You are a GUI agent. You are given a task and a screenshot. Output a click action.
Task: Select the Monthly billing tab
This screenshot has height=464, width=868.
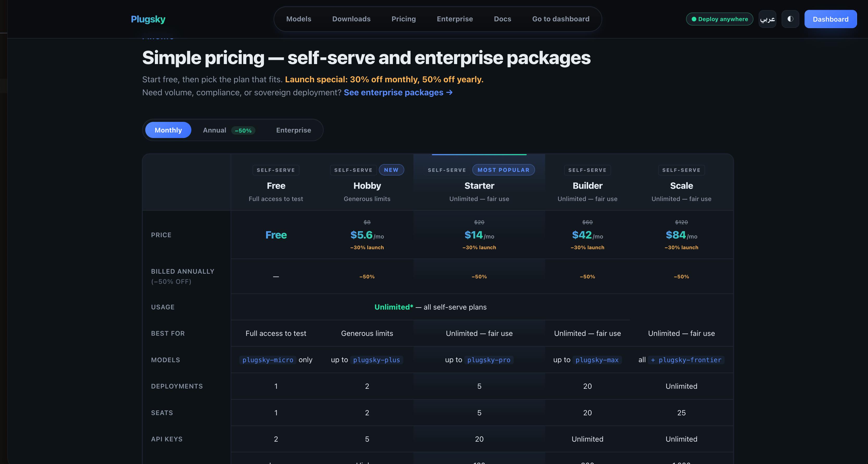(x=168, y=130)
